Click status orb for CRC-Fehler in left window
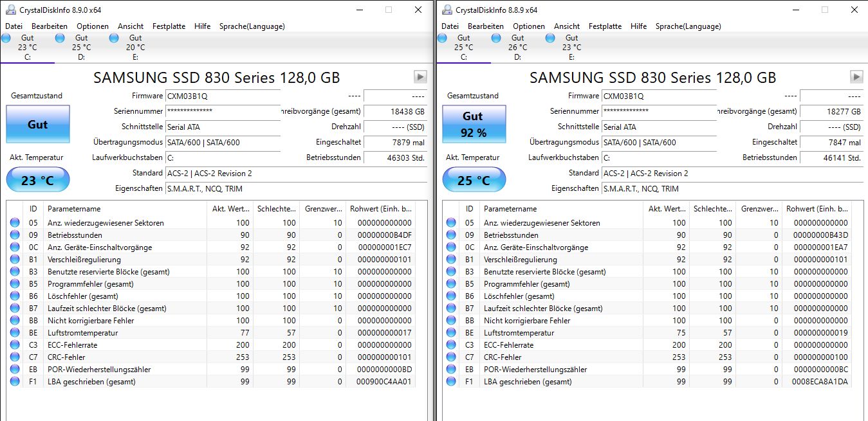Screen dimensions: 868x421 click(15, 357)
